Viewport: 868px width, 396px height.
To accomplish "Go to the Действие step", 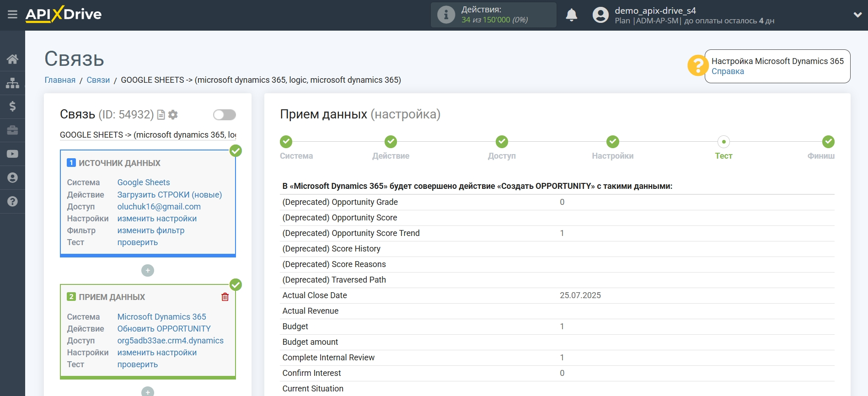I will (391, 142).
